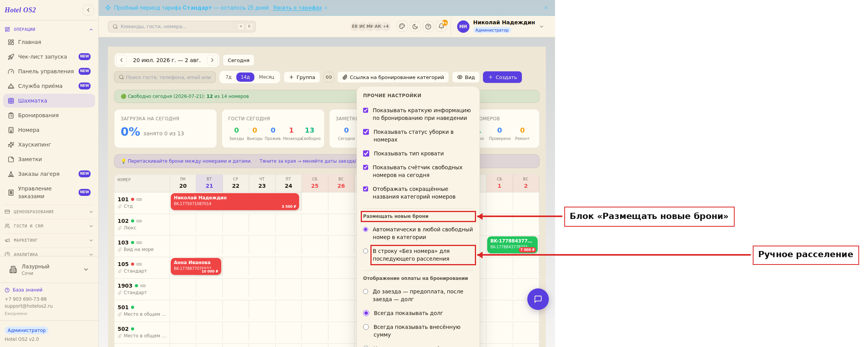Viewport: 868px width, 347px height.
Task: Open the Лазурный hotel selector dropdown
Action: coord(49,270)
